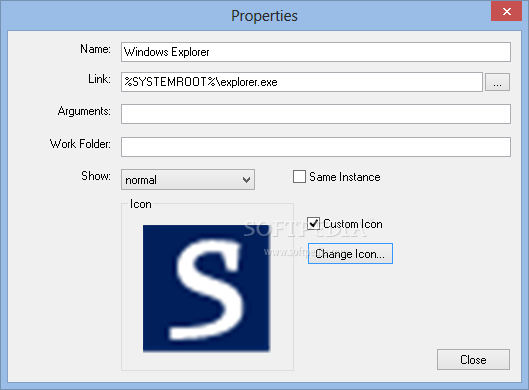529x390 pixels.
Task: Click the Link: label
Action: pyautogui.click(x=100, y=79)
